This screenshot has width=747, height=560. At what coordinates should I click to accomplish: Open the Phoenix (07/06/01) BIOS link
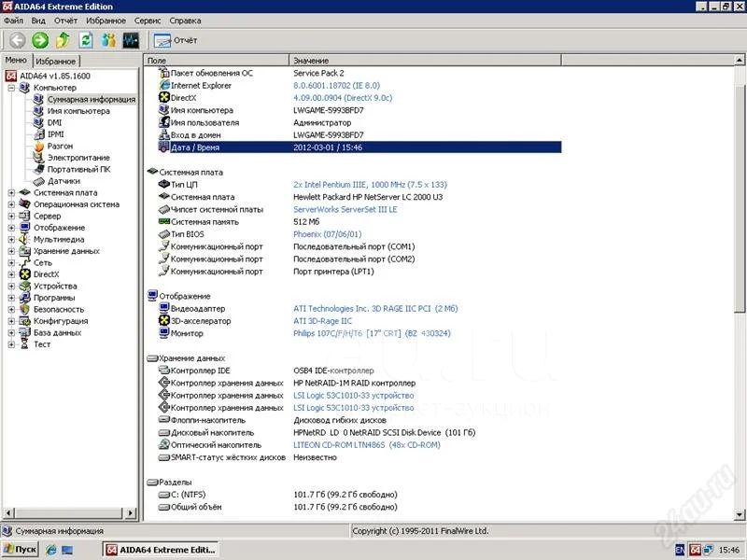328,234
